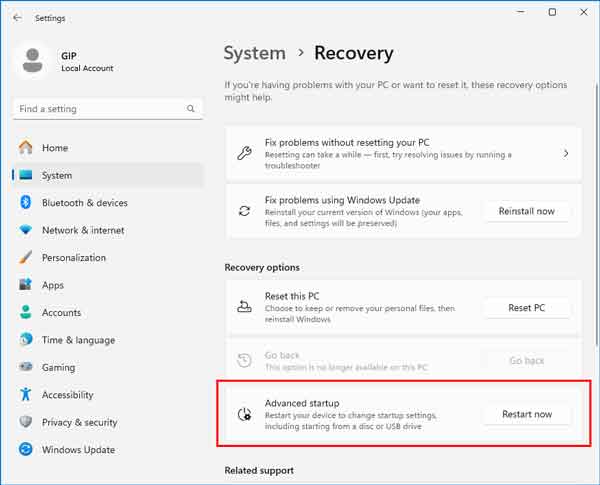Image resolution: width=600 pixels, height=485 pixels.
Task: Select Gaming in the sidebar
Action: [x=108, y=367]
